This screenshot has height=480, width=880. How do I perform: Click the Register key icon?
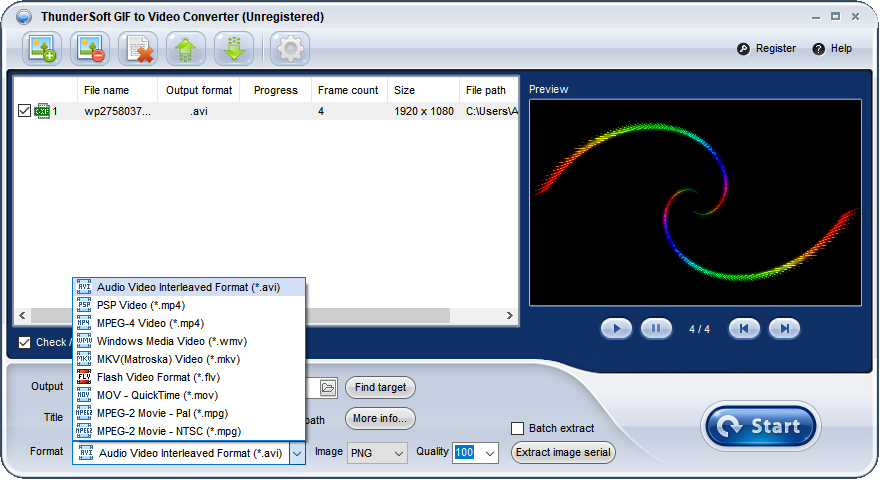[744, 49]
